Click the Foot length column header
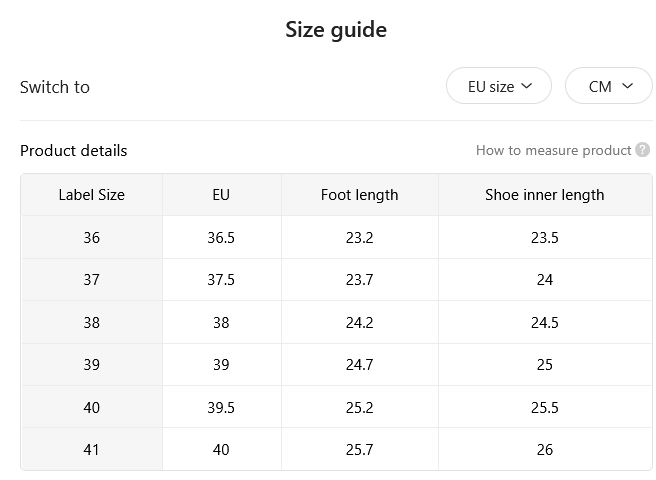This screenshot has height=480, width=656. point(359,195)
